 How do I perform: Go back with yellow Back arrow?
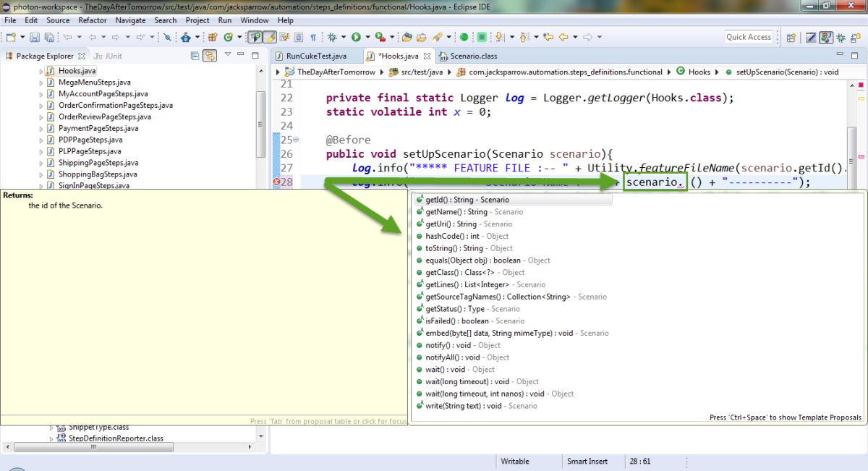(x=563, y=37)
